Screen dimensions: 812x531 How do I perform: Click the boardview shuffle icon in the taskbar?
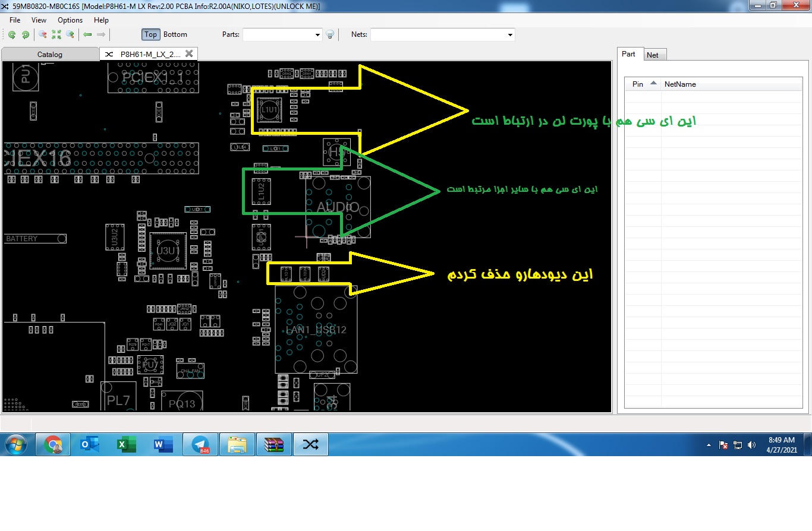point(311,444)
